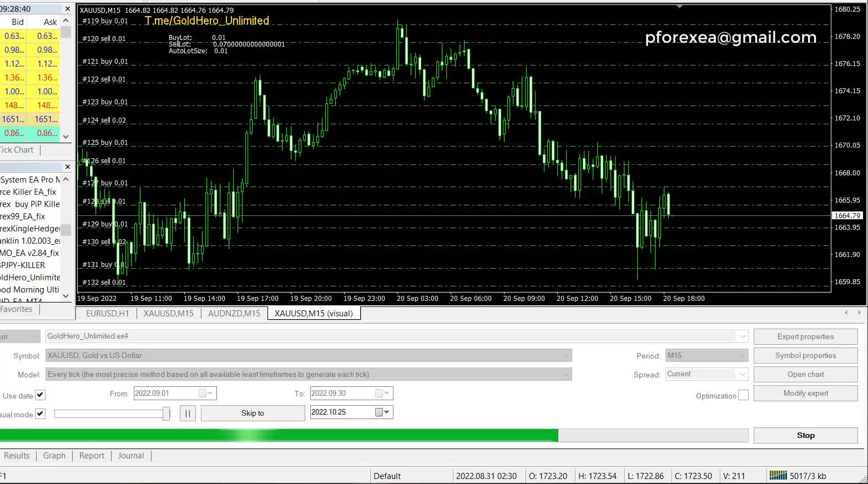This screenshot has width=868, height=484.
Task: Select the XAUUSD,M15 (visual) chart tab
Action: [314, 313]
